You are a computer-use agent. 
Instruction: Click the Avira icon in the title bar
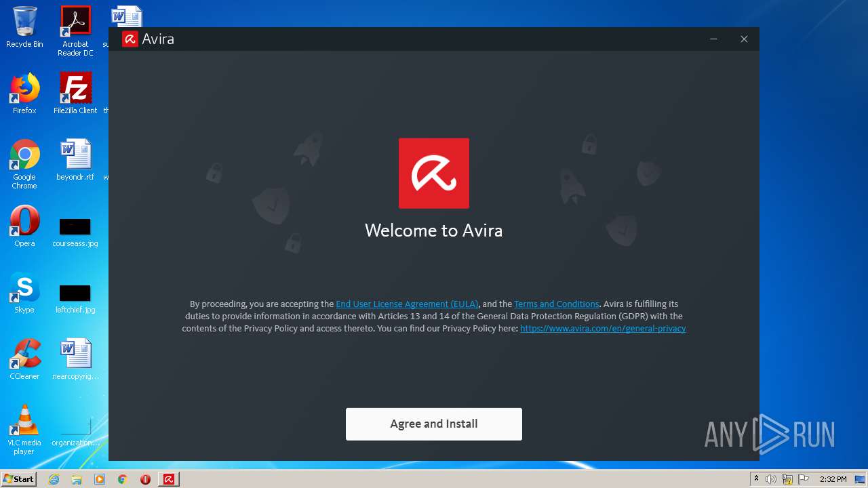pyautogui.click(x=130, y=39)
